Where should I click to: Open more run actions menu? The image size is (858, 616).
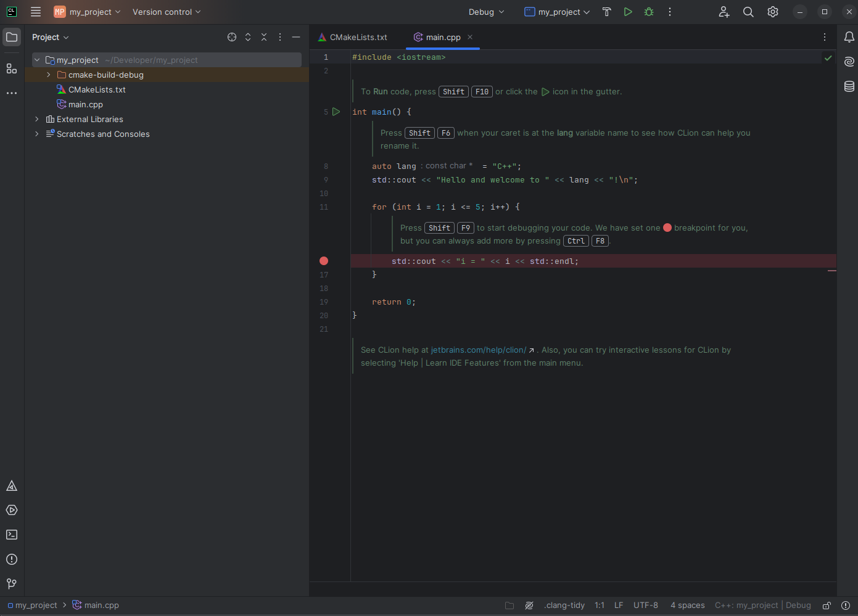coord(670,12)
